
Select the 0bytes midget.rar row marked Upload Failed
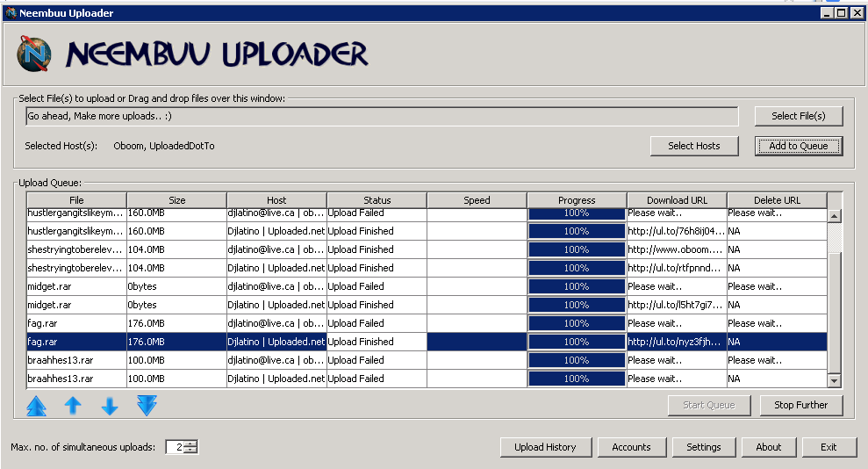(427, 287)
